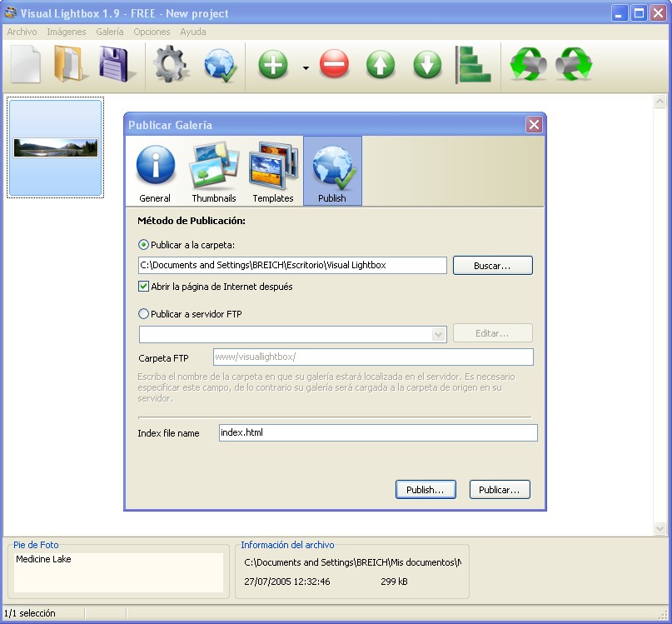The width and height of the screenshot is (672, 624).
Task: Click the Editar... button
Action: point(492,333)
